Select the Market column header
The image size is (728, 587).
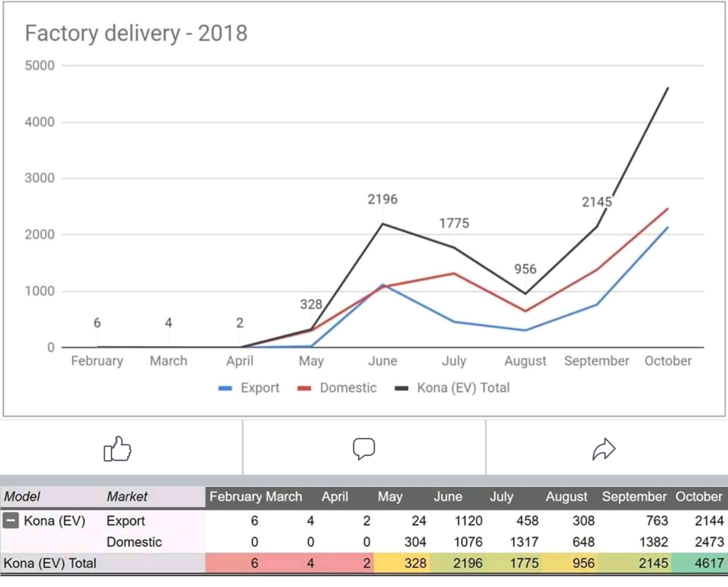tap(127, 496)
